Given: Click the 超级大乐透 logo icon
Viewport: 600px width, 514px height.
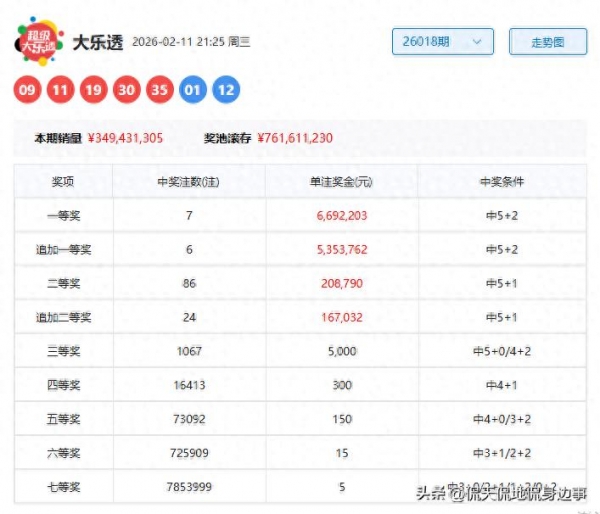Looking at the screenshot, I should pos(38,42).
